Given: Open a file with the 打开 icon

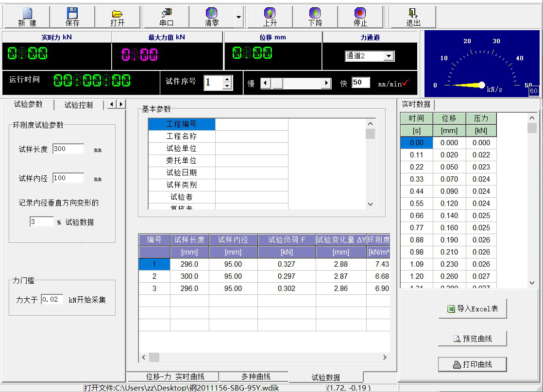Looking at the screenshot, I should [x=117, y=14].
